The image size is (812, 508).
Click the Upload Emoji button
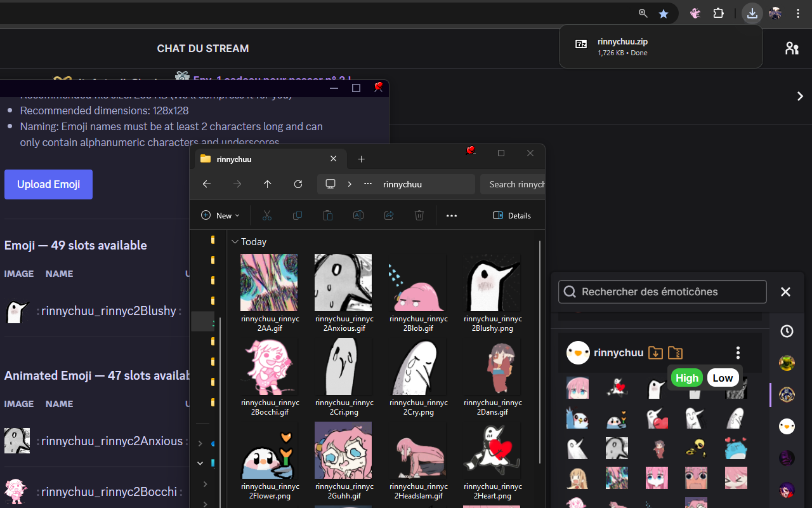tap(48, 184)
